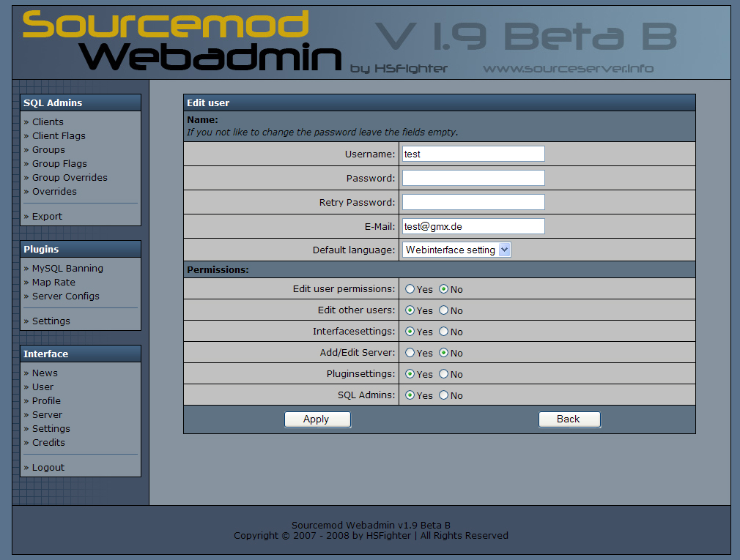
Task: Go to Groups page
Action: 48,149
